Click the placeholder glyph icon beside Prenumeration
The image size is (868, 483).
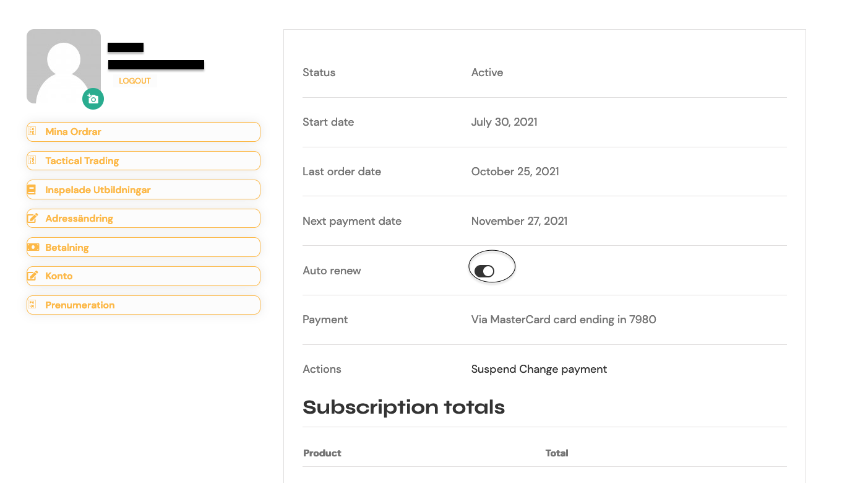(32, 305)
